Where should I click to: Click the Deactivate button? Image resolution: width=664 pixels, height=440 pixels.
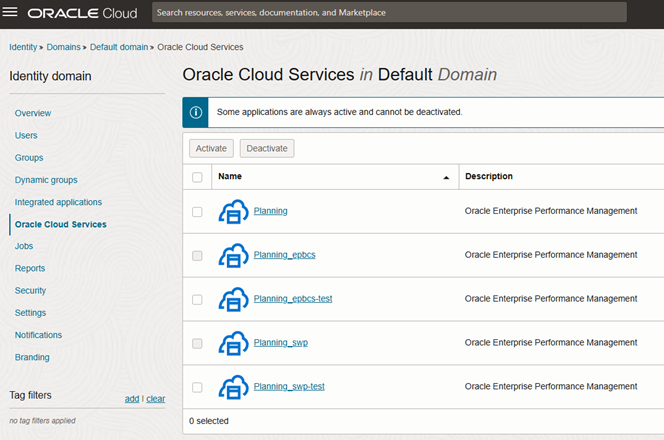tap(267, 148)
